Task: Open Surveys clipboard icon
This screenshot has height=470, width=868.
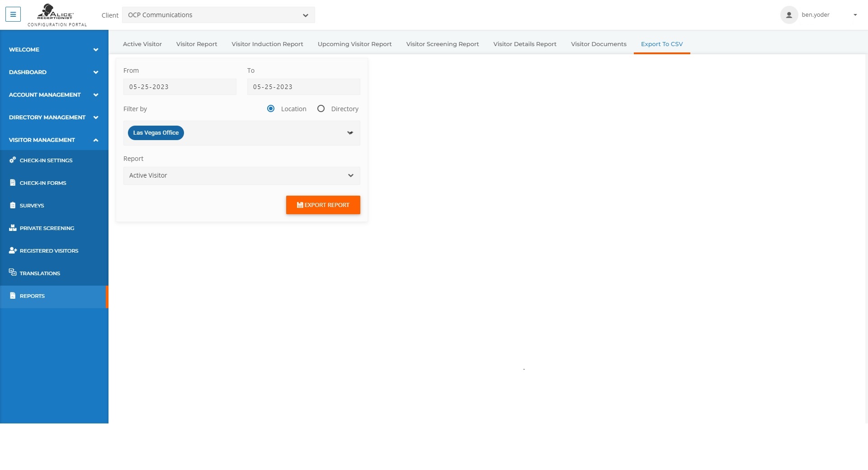Action: point(13,205)
